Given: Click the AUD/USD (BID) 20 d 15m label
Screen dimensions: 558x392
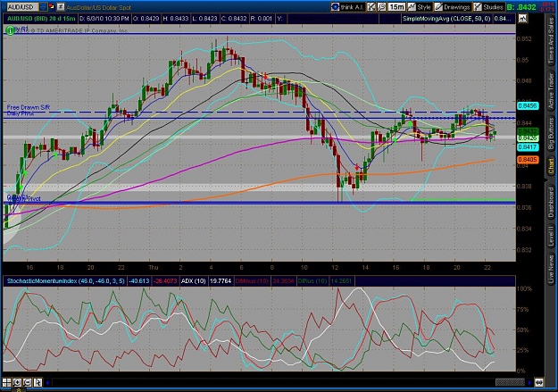Looking at the screenshot, I should coord(41,19).
